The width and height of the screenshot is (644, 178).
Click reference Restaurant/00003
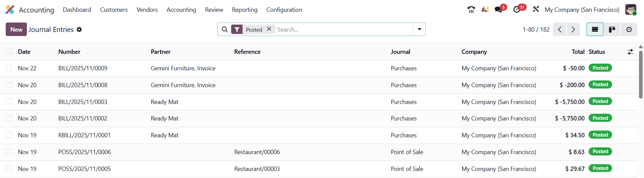click(x=257, y=169)
